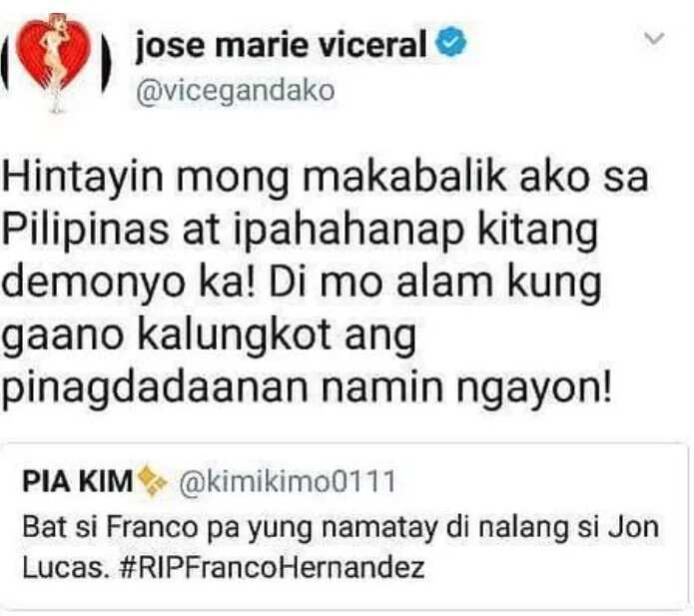694x616 pixels.
Task: Open the red heart profile avatar
Action: pos(55,60)
